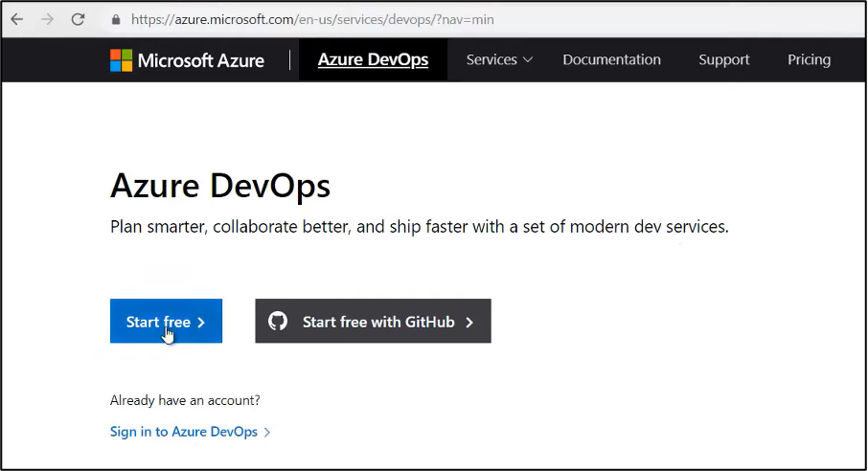868x471 pixels.
Task: Reload the page with refresh icon
Action: tap(78, 19)
